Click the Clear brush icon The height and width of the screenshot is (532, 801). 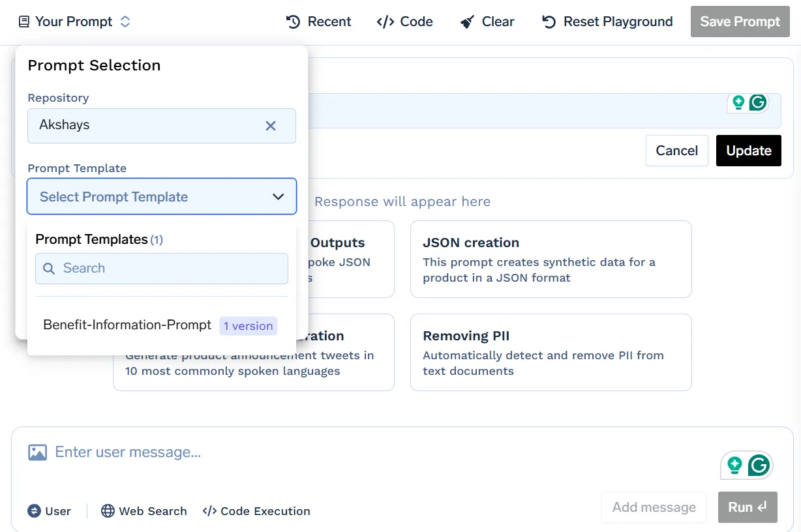(466, 21)
